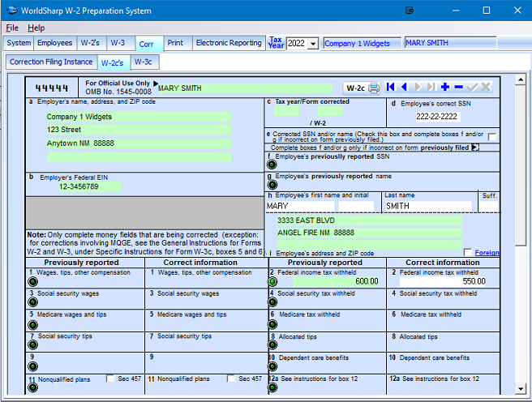Jump to the last record
Viewport: 532px width, 402px height.
[x=431, y=88]
